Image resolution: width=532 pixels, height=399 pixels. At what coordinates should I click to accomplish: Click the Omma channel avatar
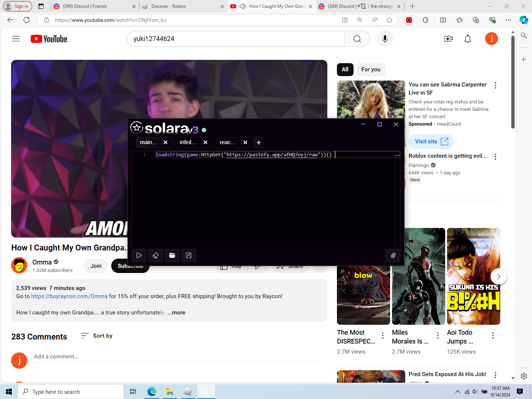[19, 265]
